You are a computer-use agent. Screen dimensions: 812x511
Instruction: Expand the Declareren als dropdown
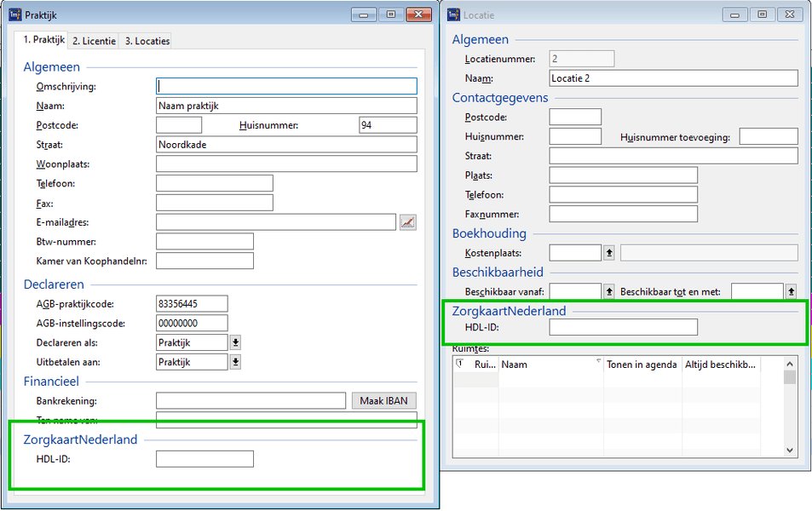[x=235, y=342]
